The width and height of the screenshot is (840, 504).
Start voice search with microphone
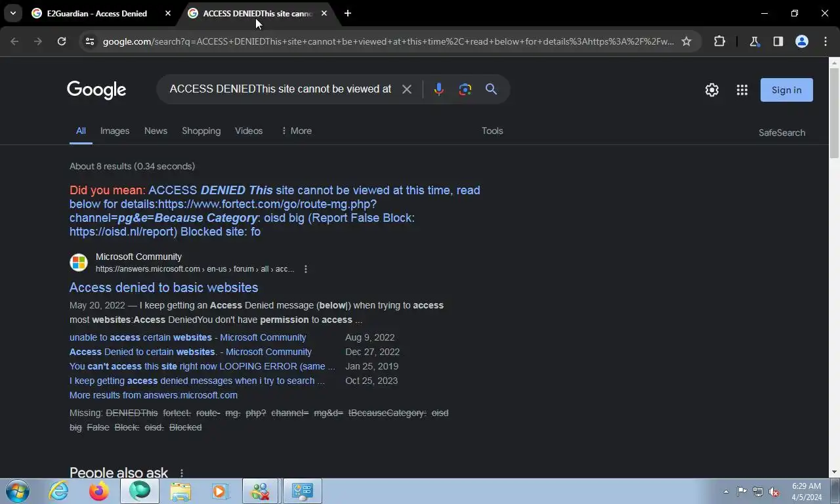(439, 89)
